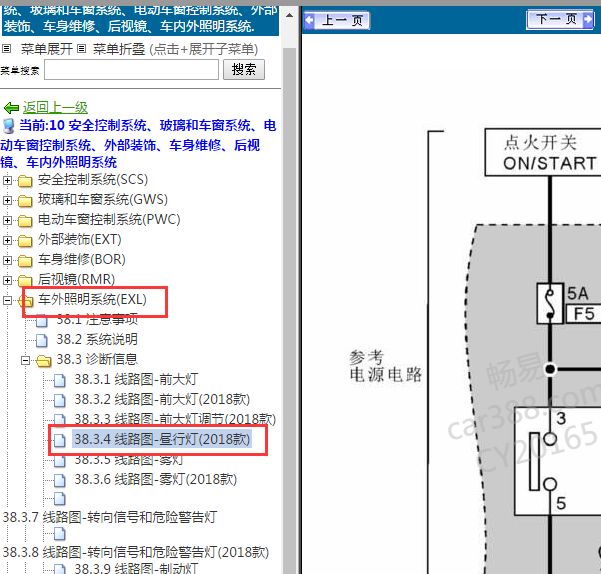Image resolution: width=601 pixels, height=574 pixels.
Task: Click the page icon for 38.3.2 前大灯(2018款)
Action: click(60, 400)
